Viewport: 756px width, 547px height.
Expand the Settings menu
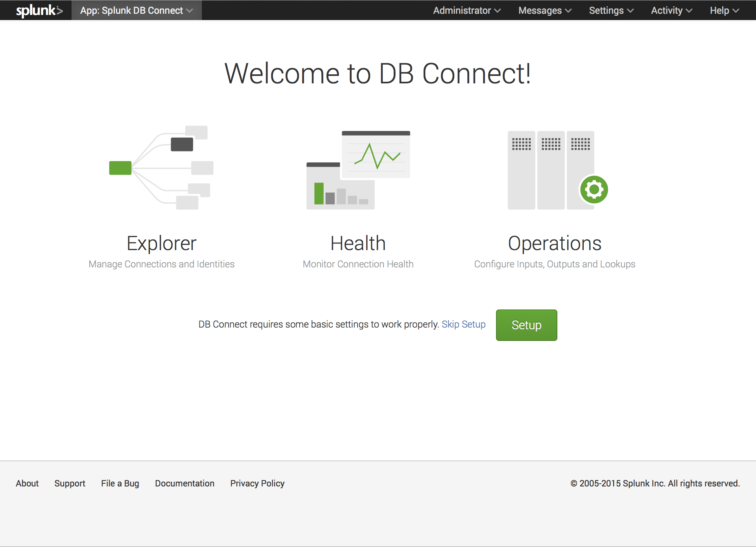point(611,10)
